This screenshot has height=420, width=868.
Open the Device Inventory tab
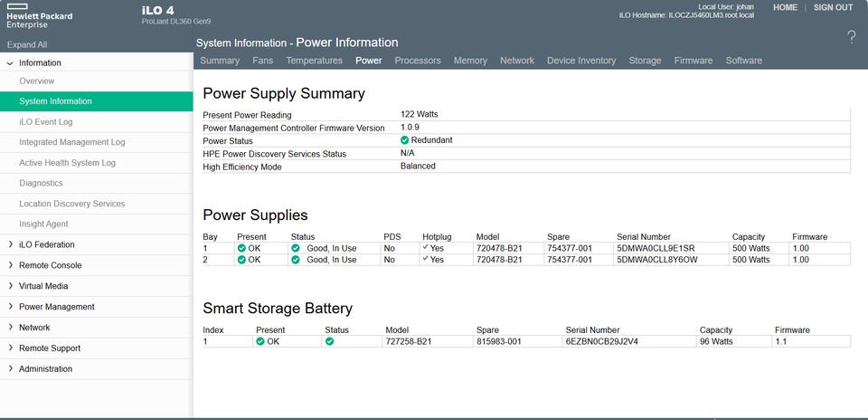point(581,61)
